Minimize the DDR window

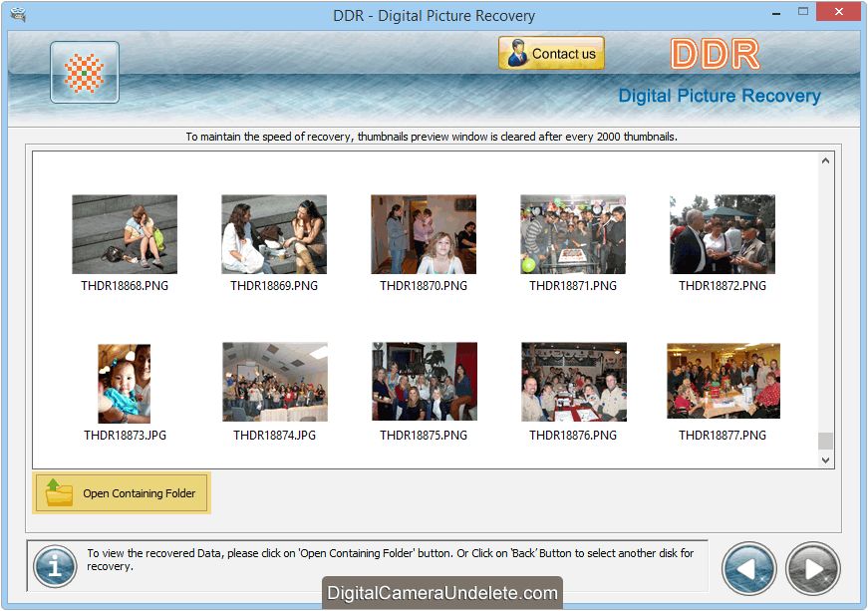point(776,12)
